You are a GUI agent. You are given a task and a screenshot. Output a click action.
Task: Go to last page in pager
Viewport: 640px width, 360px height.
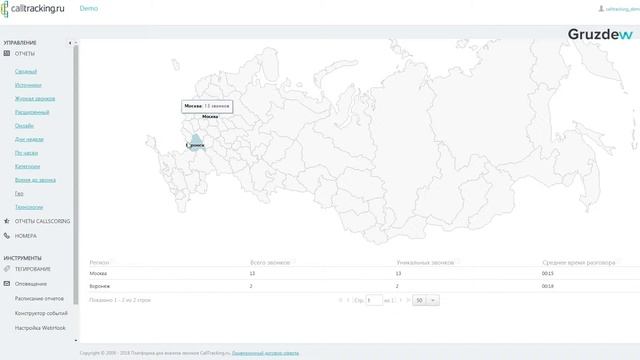408,300
